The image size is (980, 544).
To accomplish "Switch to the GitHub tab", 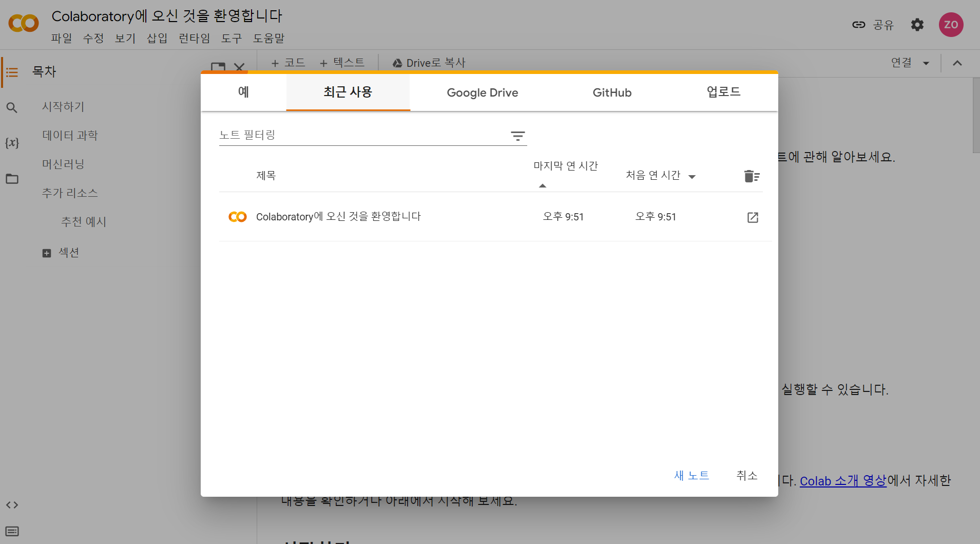I will (612, 92).
